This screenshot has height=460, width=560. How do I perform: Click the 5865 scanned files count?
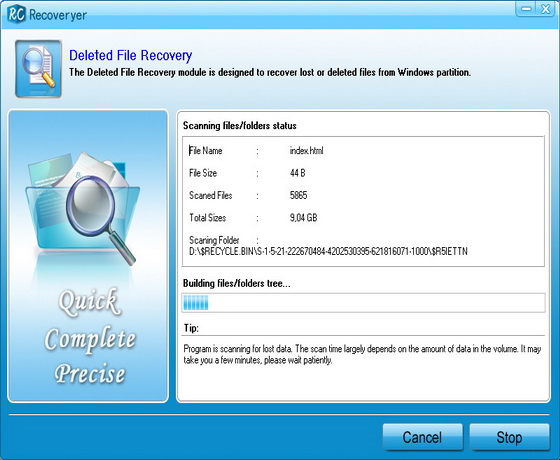299,195
